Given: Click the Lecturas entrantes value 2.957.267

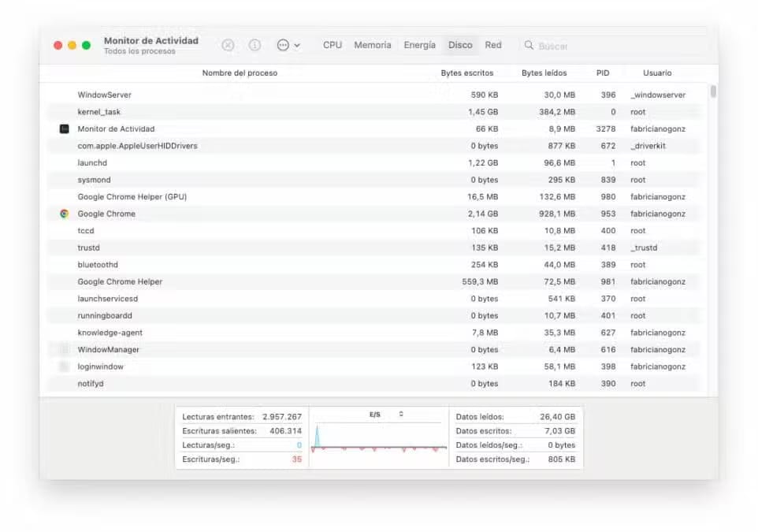Looking at the screenshot, I should [282, 416].
